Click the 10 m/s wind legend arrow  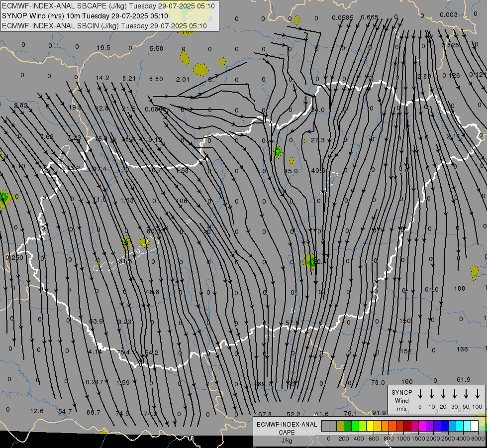coord(432,393)
